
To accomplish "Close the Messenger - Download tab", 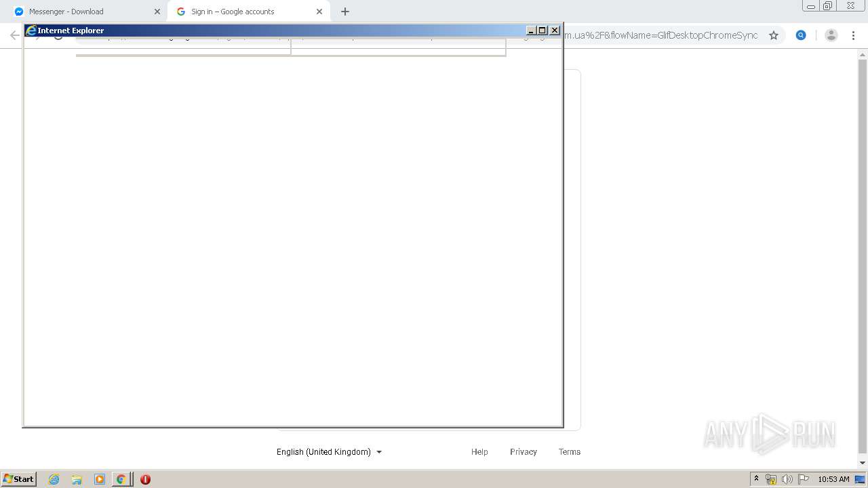I will (157, 12).
